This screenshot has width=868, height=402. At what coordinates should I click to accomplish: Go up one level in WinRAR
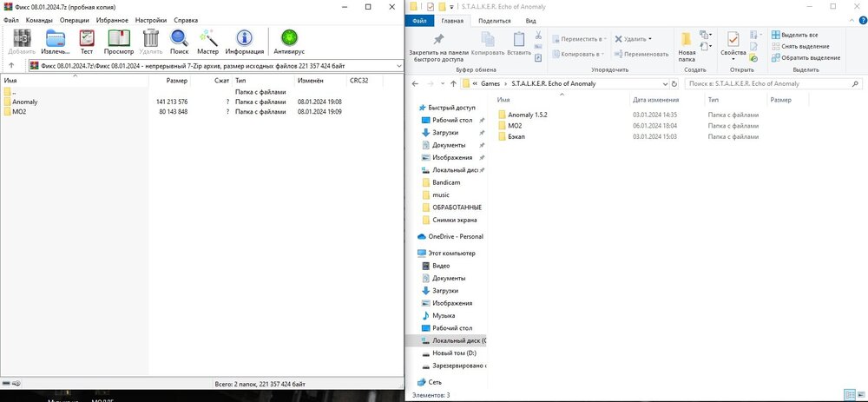point(10,65)
